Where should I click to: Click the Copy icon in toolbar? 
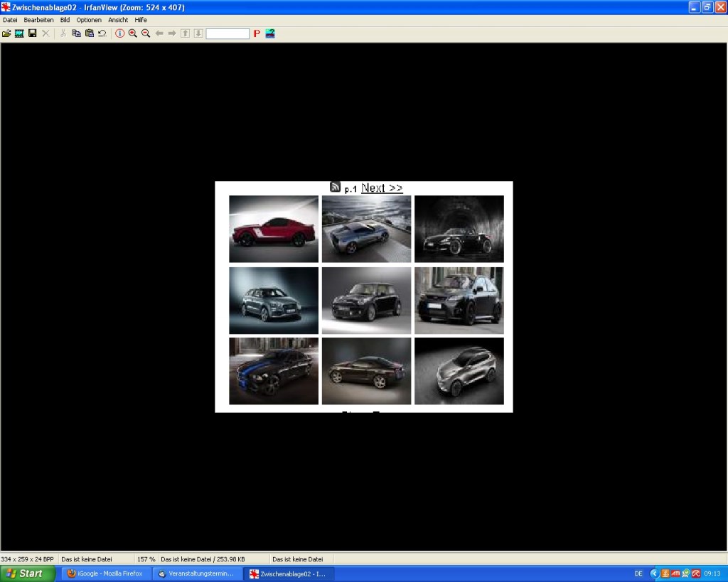coord(76,33)
